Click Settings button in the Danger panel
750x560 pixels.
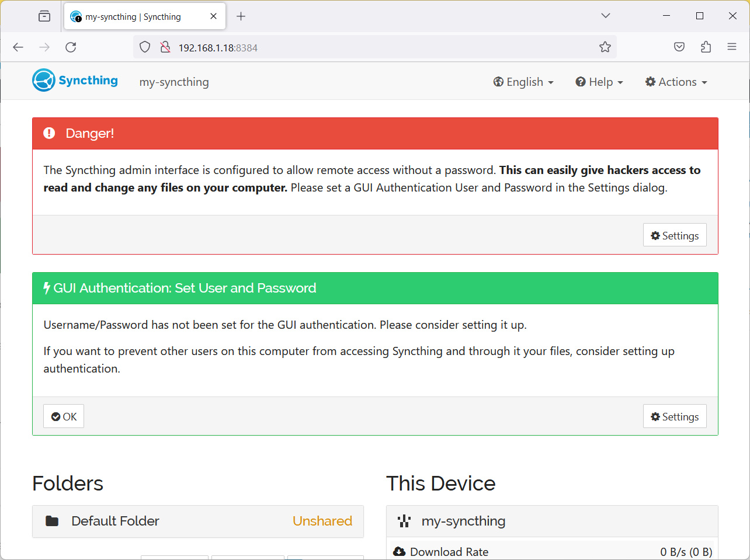(x=675, y=235)
